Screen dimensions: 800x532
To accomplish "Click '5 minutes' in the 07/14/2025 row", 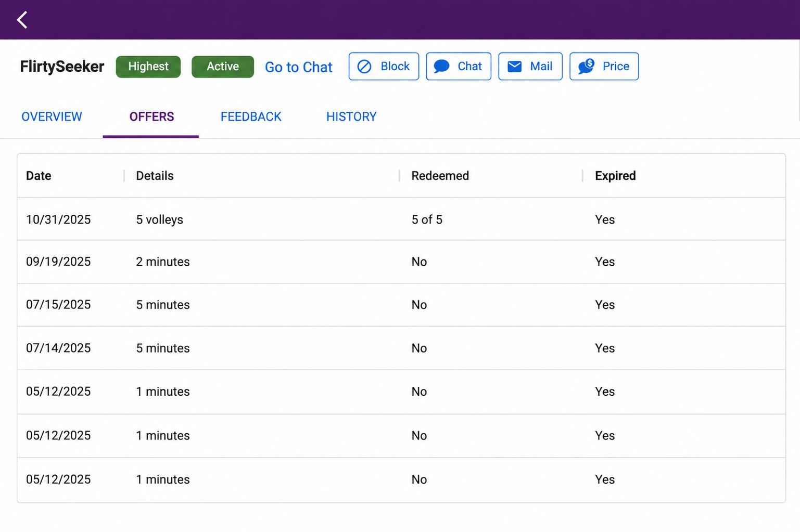I will click(163, 348).
